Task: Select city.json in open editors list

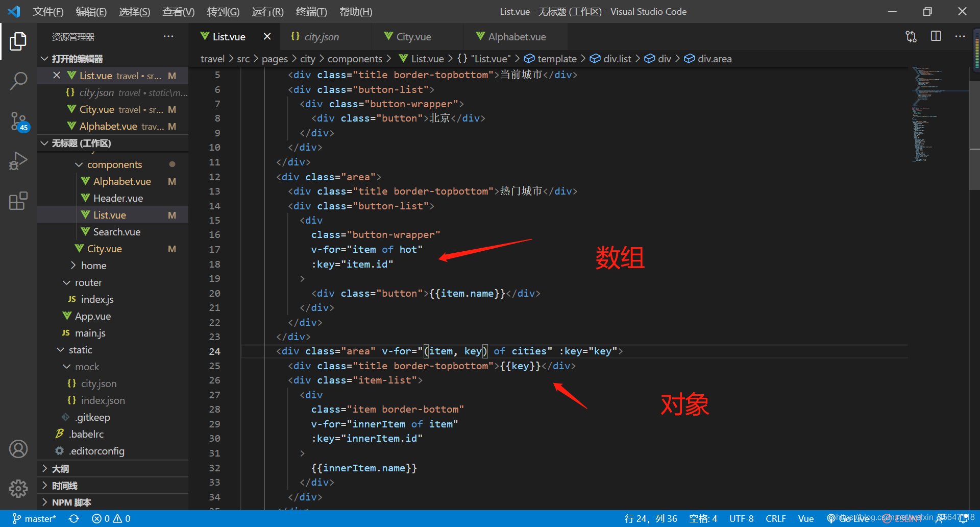Action: [113, 92]
